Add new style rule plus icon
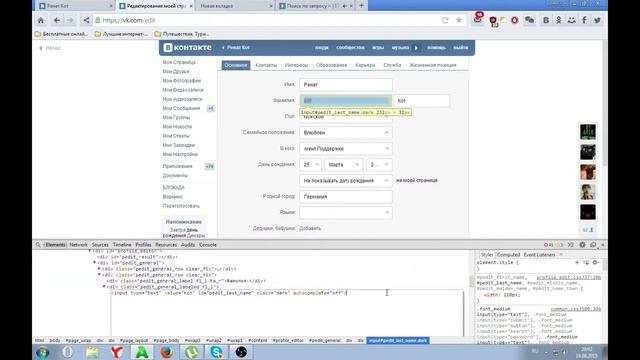Image resolution: width=640 pixels, height=360 pixels. (577, 262)
